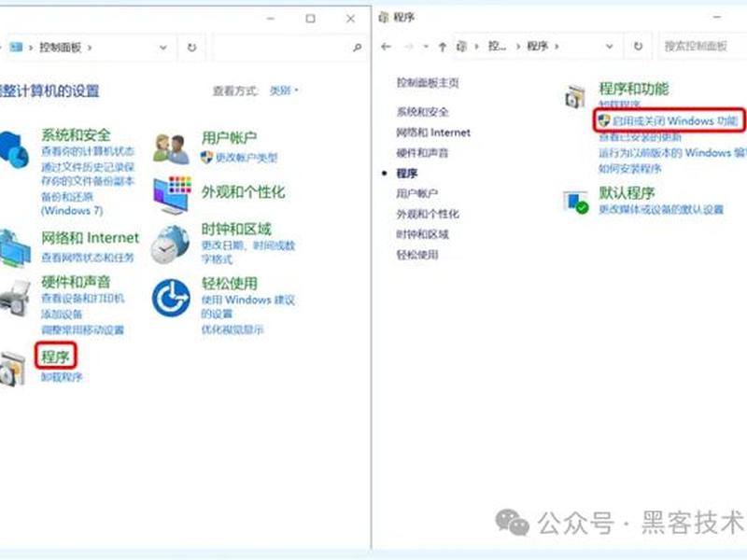This screenshot has width=747, height=560.
Task: Open recent locations dropdown in 程序 window
Action: click(x=426, y=46)
